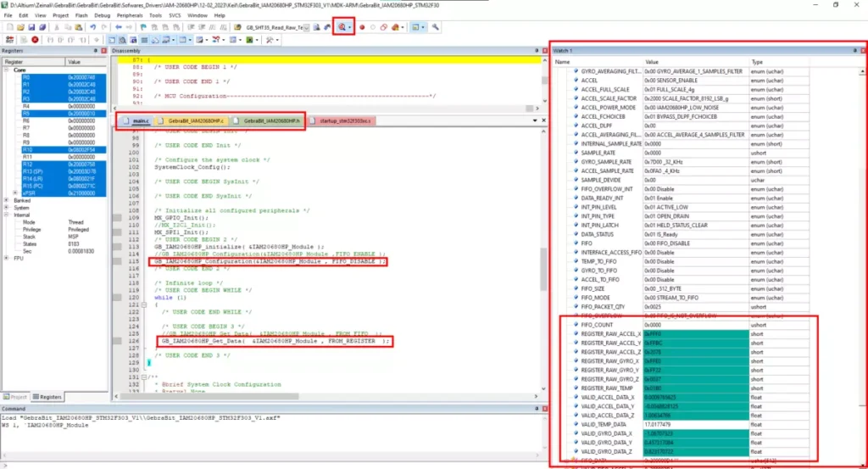Expand the FPU registers node
Image resolution: width=868 pixels, height=469 pixels.
(7, 259)
